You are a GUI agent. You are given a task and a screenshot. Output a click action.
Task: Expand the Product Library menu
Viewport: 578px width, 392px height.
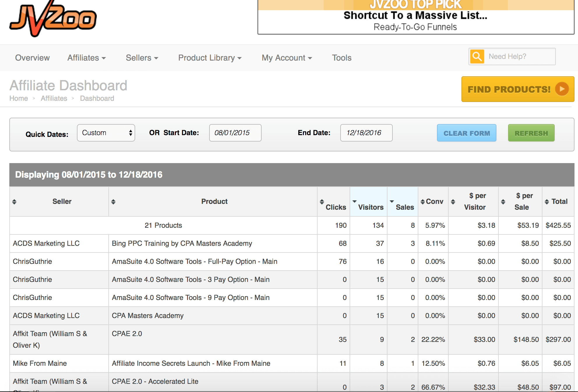coord(210,58)
